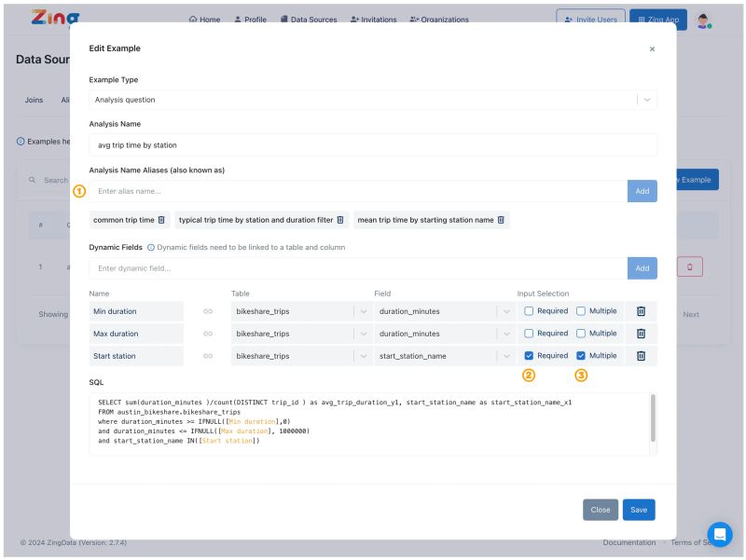Click the Start station name field
The image size is (746, 560).
click(136, 356)
